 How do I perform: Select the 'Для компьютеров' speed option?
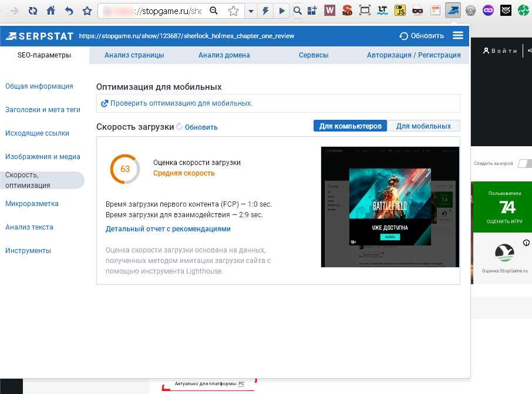(351, 126)
